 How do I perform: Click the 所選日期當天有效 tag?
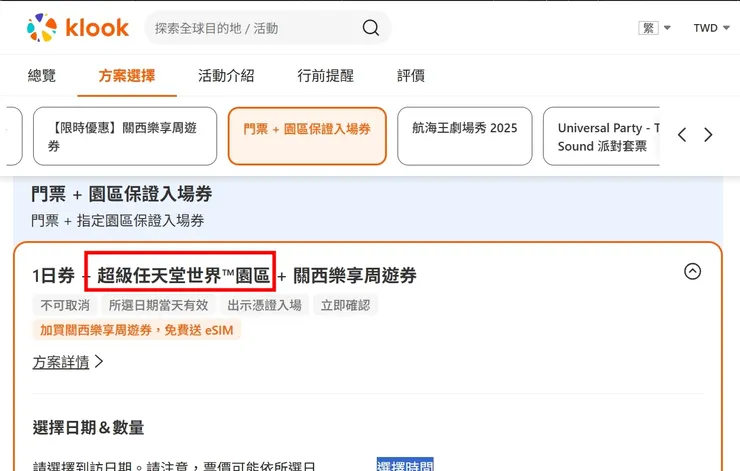pos(159,305)
